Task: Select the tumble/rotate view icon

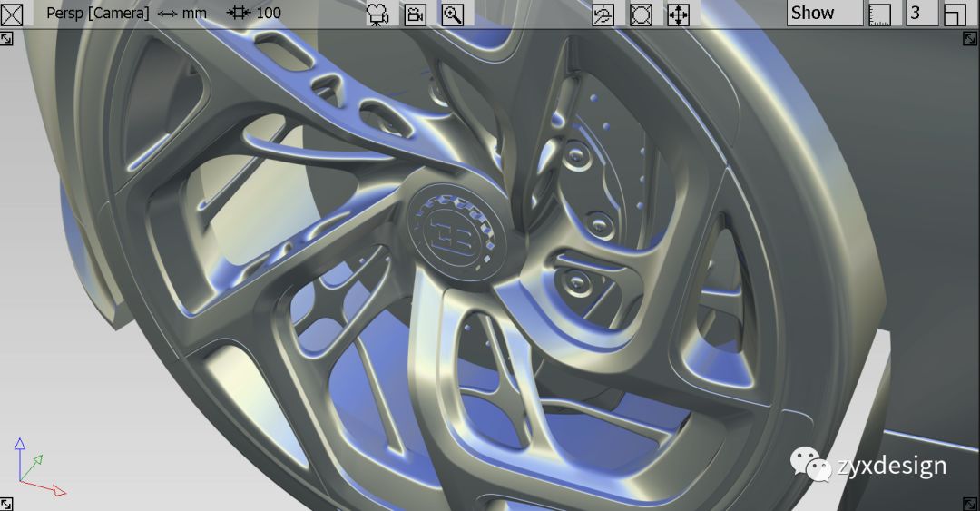Action: coord(603,15)
